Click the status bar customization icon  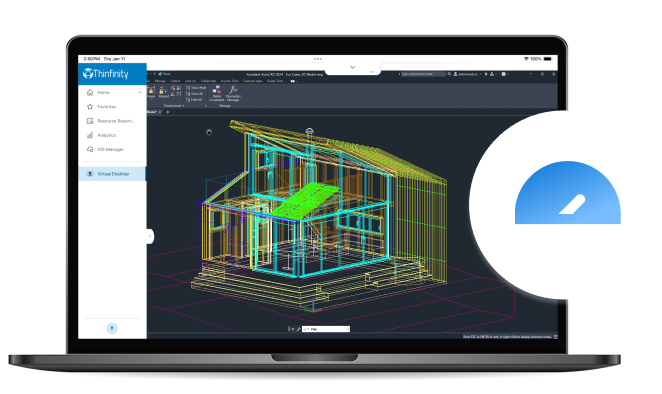tap(556, 337)
